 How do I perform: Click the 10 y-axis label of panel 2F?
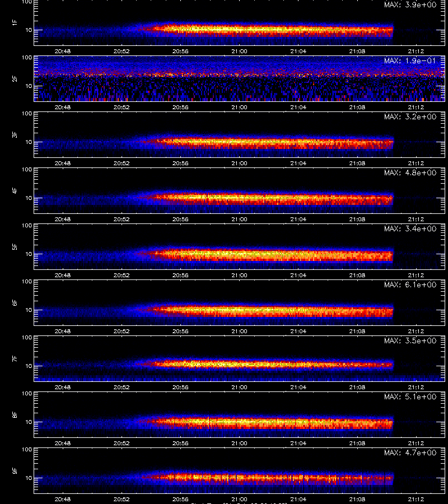tap(29, 86)
